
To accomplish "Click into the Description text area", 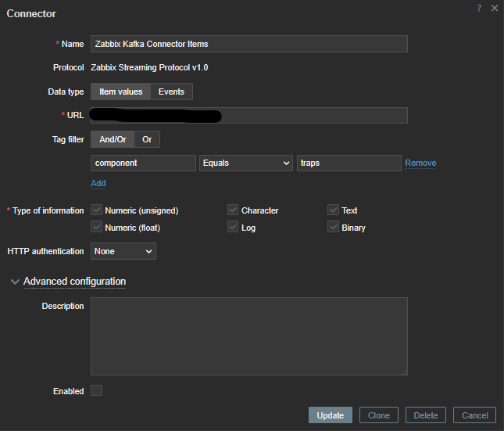I will click(x=248, y=336).
